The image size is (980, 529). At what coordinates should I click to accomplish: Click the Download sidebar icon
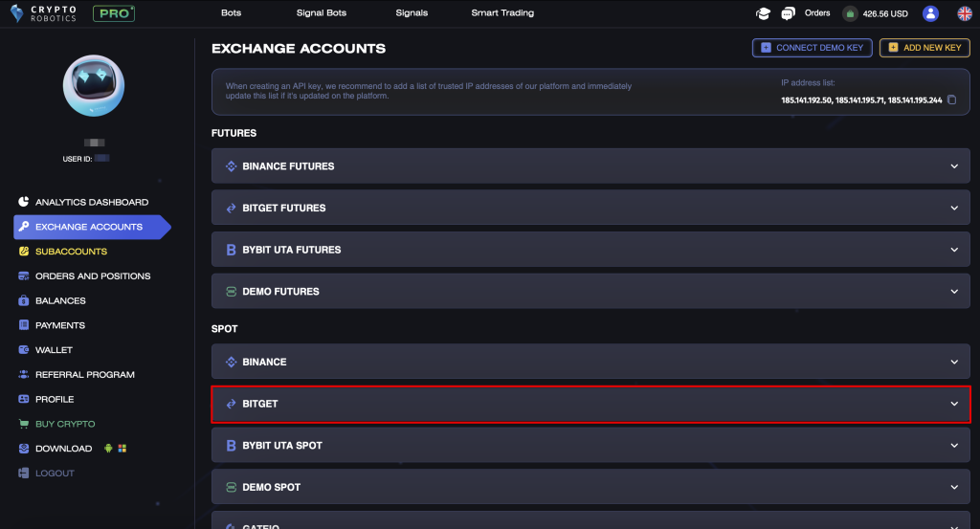(x=24, y=448)
